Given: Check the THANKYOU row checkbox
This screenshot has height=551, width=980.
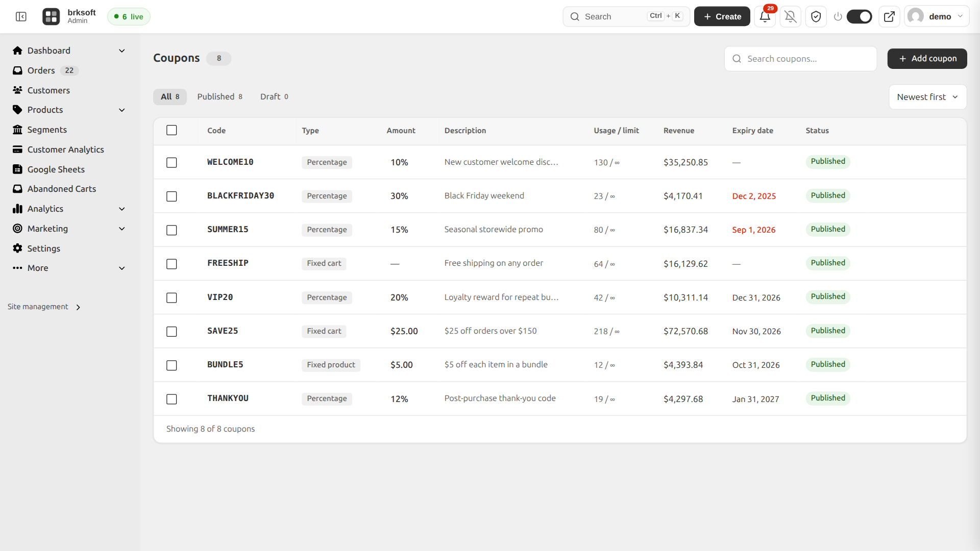Looking at the screenshot, I should pos(171,399).
